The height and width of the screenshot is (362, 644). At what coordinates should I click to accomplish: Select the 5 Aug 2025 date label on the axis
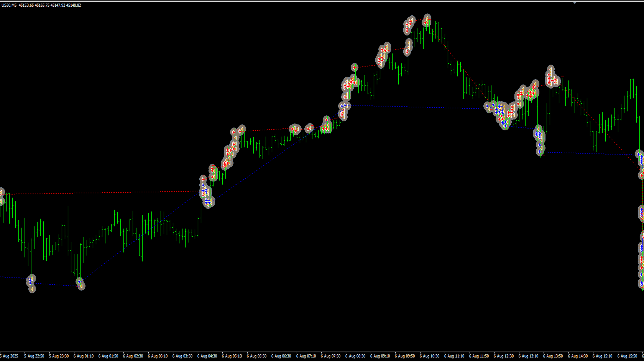click(x=8, y=356)
